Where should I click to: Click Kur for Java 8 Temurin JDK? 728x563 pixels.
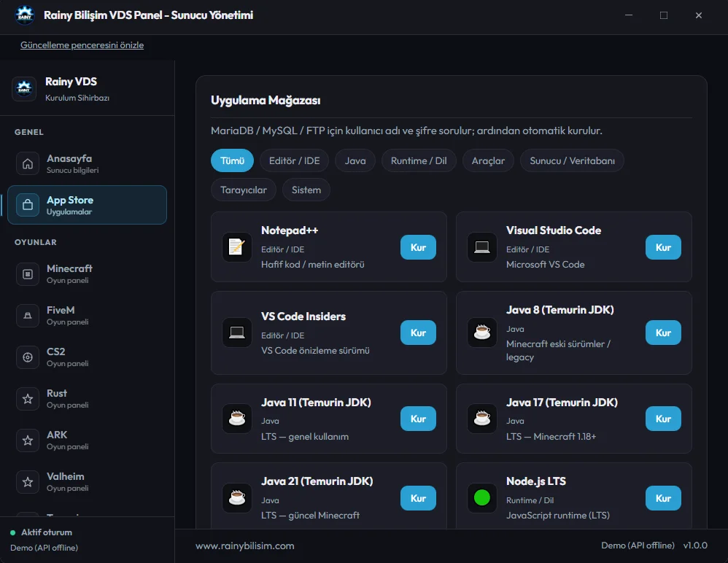(663, 333)
